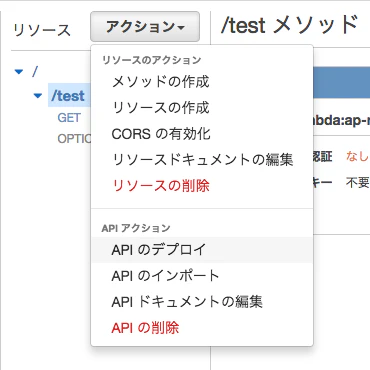Viewport: 370px width, 370px height.
Task: Open the アクション dropdown button
Action: click(145, 27)
